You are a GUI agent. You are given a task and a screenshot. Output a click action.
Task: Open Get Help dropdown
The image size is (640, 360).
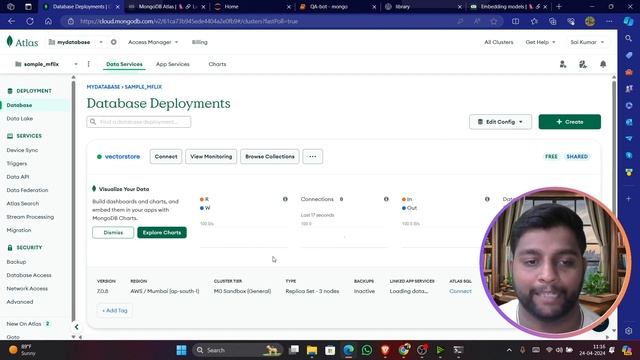coord(540,42)
